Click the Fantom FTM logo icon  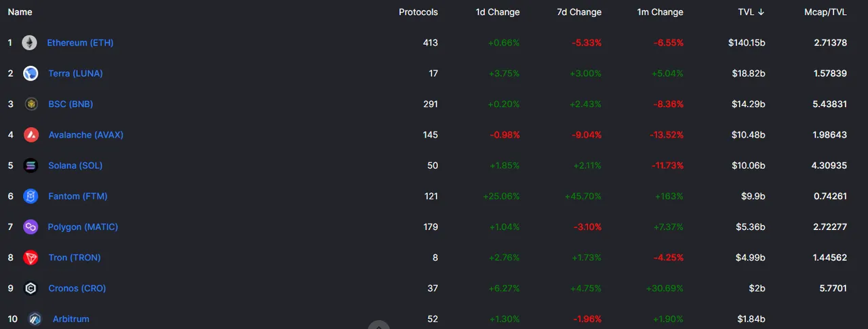(x=31, y=196)
